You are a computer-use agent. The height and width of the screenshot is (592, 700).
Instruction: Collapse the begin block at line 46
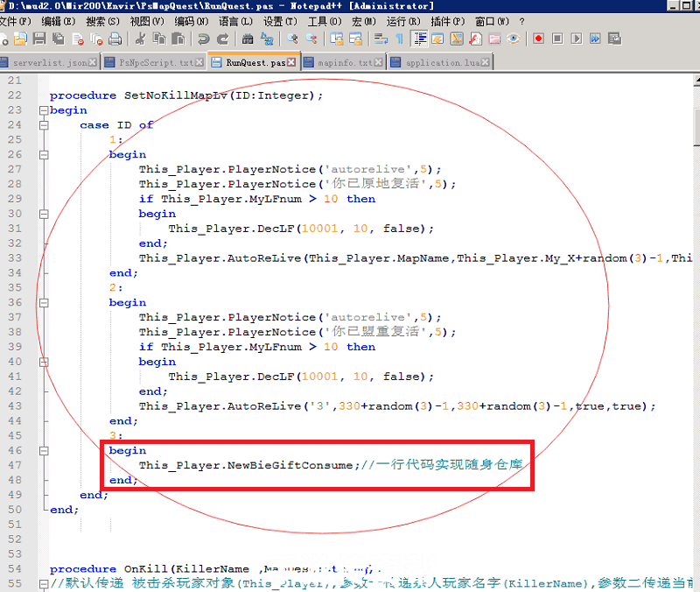point(44,451)
